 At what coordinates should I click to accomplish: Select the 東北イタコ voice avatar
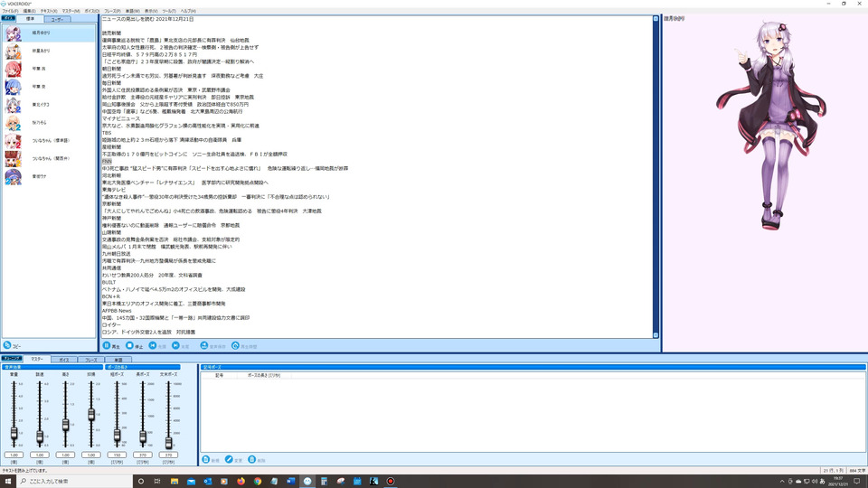14,105
